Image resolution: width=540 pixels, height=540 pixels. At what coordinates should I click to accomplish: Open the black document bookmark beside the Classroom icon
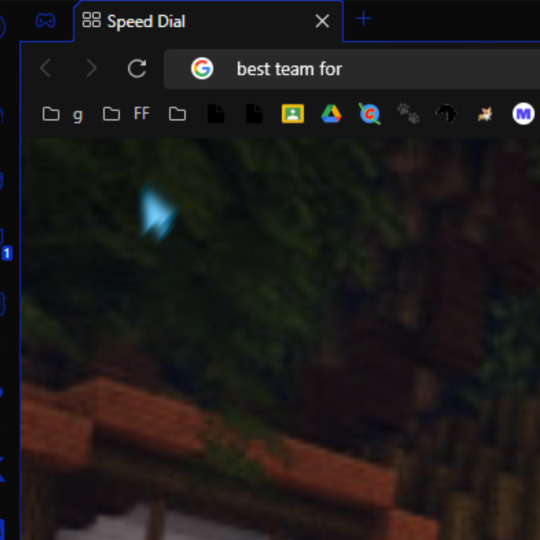pos(254,114)
